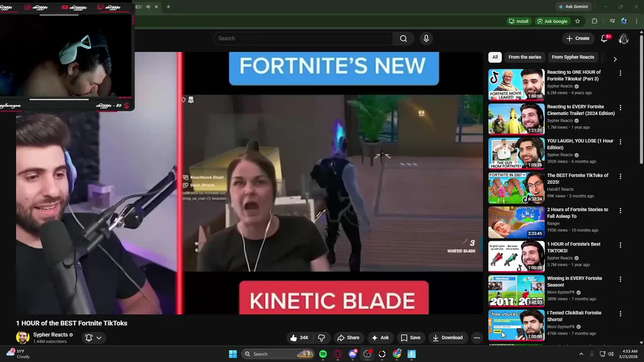The width and height of the screenshot is (644, 362).
Task: Open the Sypher Reacts channel name link
Action: click(x=50, y=335)
